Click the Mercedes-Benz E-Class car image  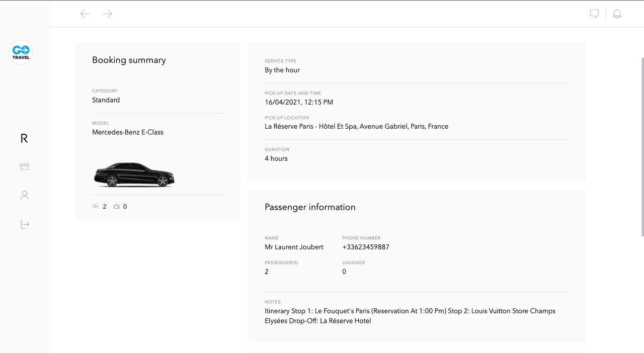(134, 174)
